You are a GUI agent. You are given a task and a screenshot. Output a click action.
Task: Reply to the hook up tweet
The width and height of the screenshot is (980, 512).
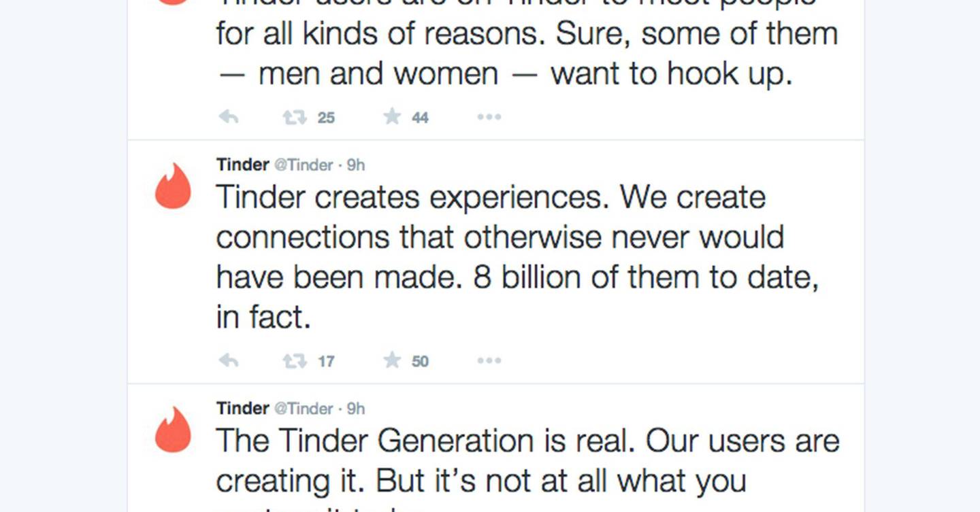coord(228,117)
